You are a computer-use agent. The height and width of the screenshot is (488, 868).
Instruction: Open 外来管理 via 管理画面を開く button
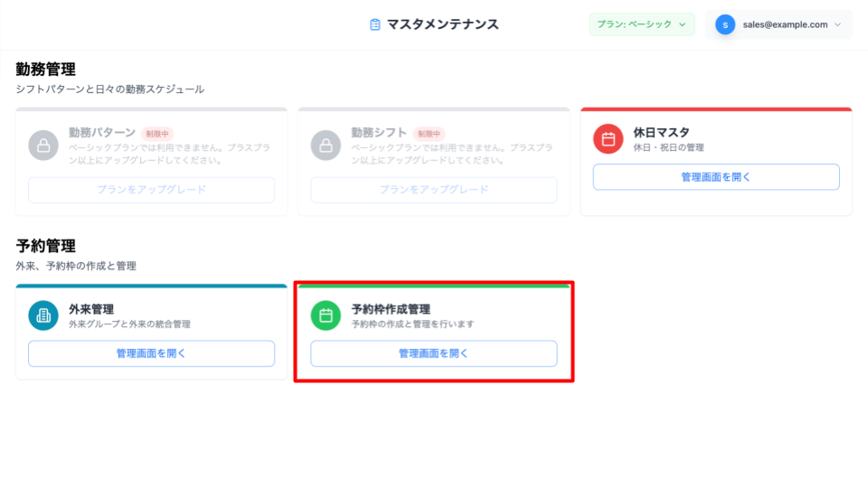(151, 353)
